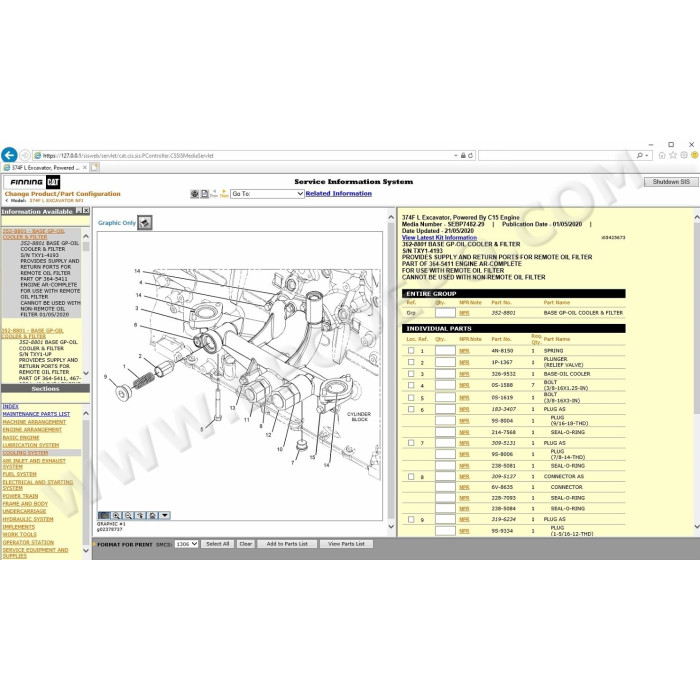Open View Latest Kit Information link

click(439, 238)
